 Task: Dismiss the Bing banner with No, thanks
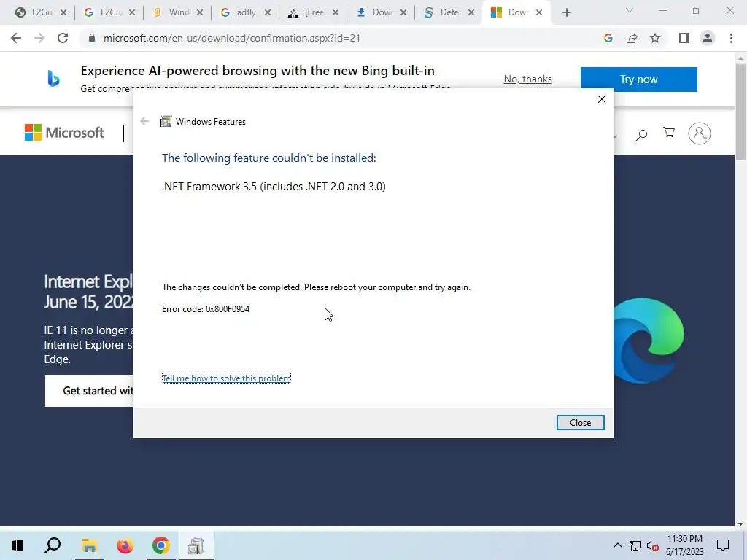point(528,79)
